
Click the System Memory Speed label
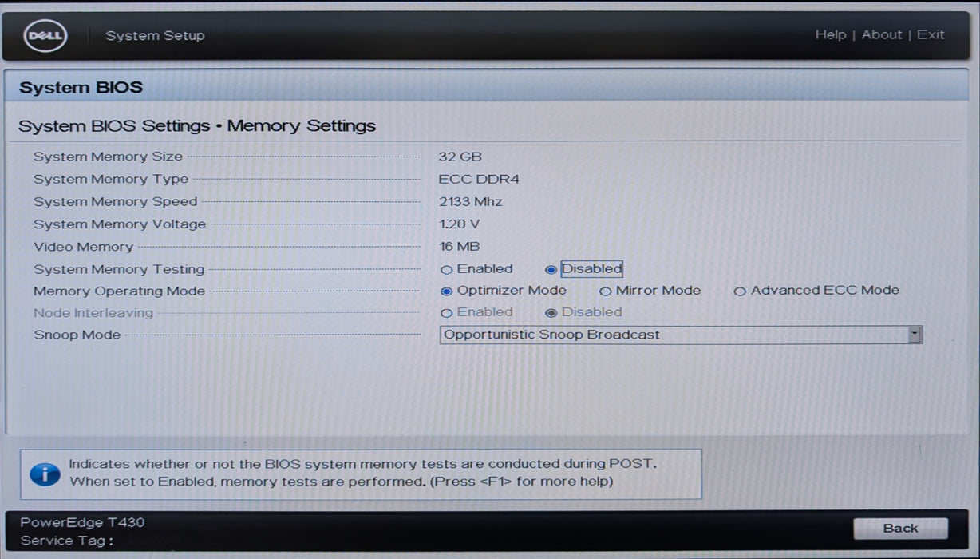coord(116,202)
